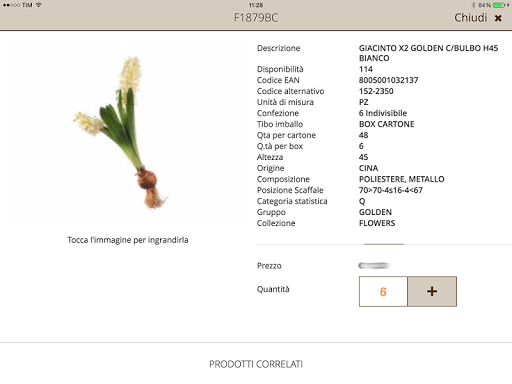Click the alternative code 152-2350

click(x=376, y=91)
